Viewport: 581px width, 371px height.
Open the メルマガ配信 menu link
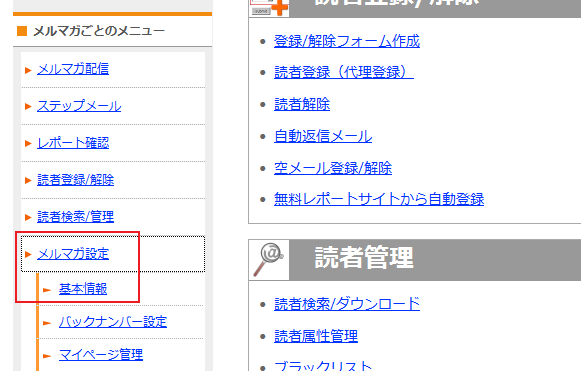(73, 69)
